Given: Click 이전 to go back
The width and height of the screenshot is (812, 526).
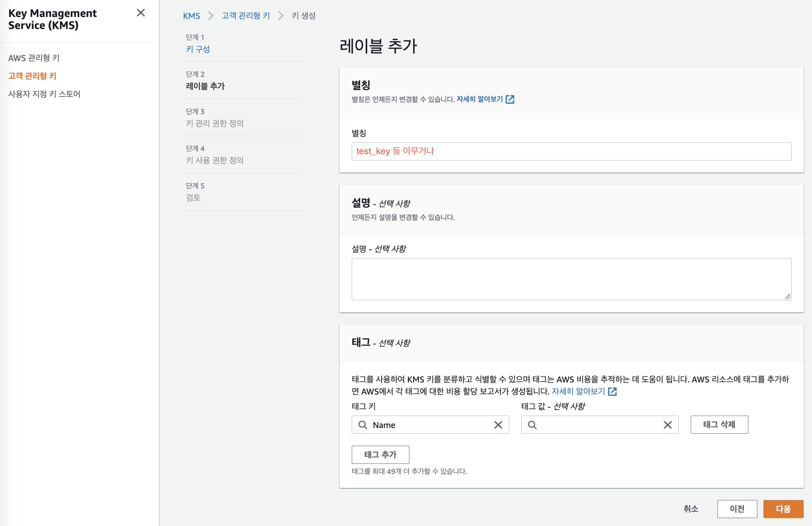Looking at the screenshot, I should click(737, 509).
